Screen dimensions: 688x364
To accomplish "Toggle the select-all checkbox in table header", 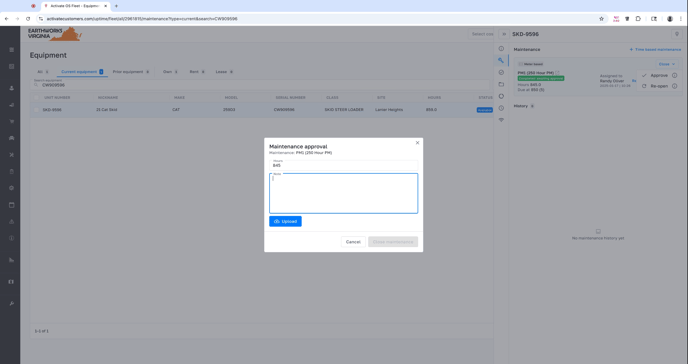I will 36,97.
